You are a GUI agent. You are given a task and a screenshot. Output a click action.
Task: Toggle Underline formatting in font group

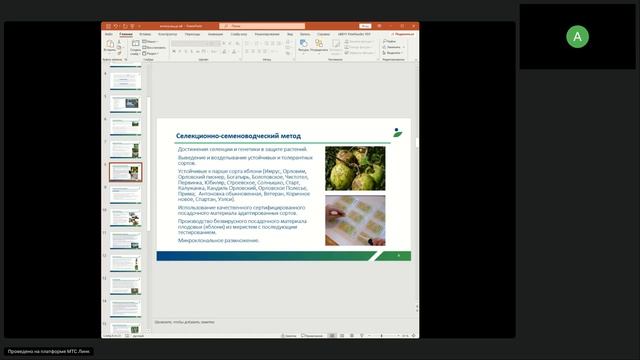[186, 51]
